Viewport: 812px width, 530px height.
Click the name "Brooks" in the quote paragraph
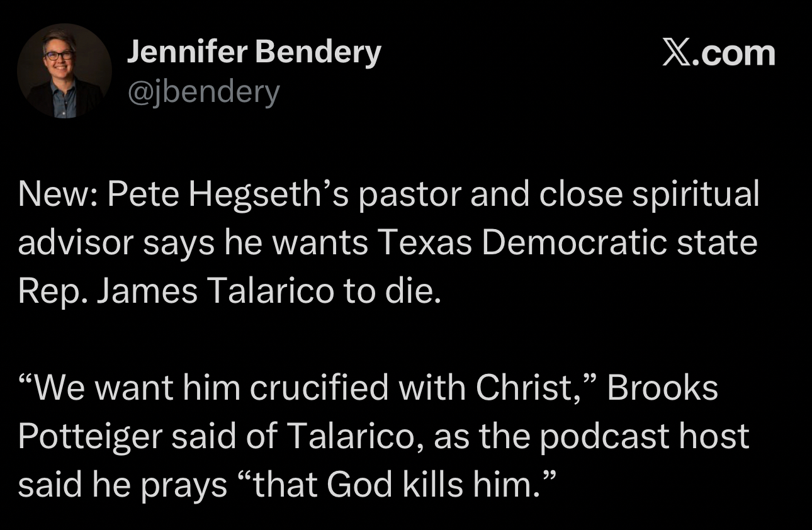(662, 388)
